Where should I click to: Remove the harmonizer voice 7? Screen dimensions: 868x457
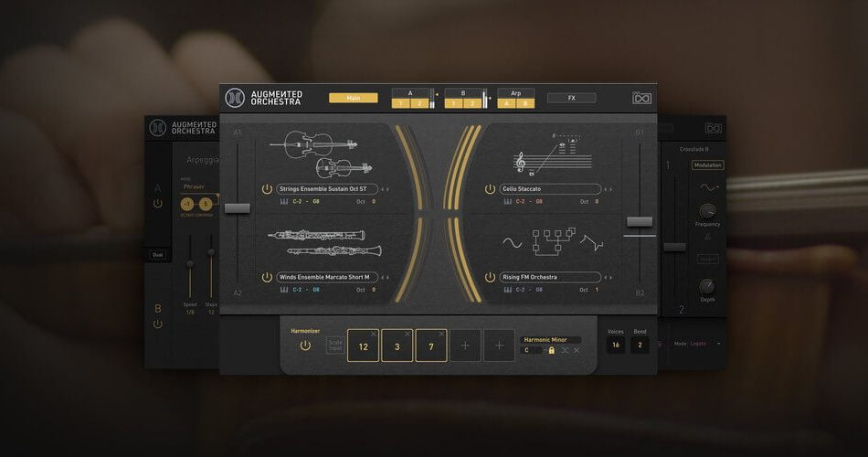pos(441,334)
